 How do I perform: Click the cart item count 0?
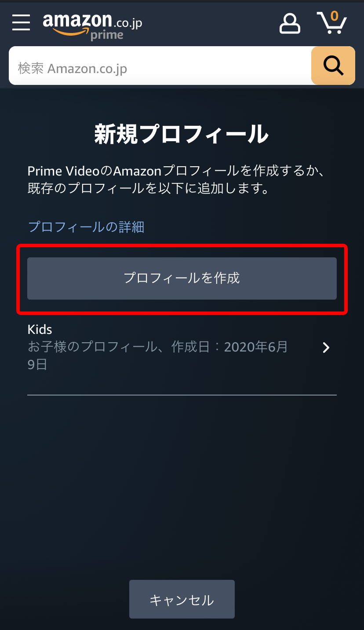tap(335, 16)
